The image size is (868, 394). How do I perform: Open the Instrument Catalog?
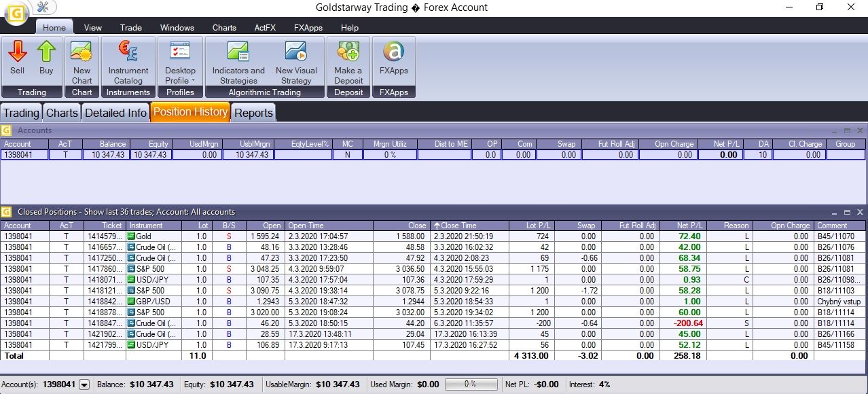[x=128, y=62]
